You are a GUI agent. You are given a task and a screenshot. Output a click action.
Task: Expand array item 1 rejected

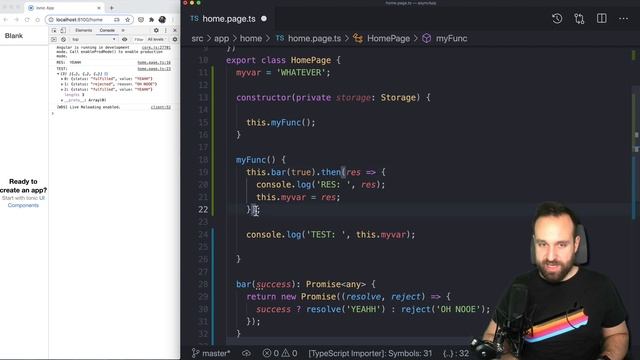click(x=62, y=84)
